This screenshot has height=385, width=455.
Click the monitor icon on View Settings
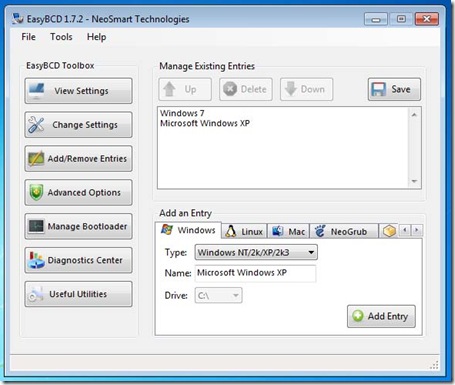coord(36,91)
